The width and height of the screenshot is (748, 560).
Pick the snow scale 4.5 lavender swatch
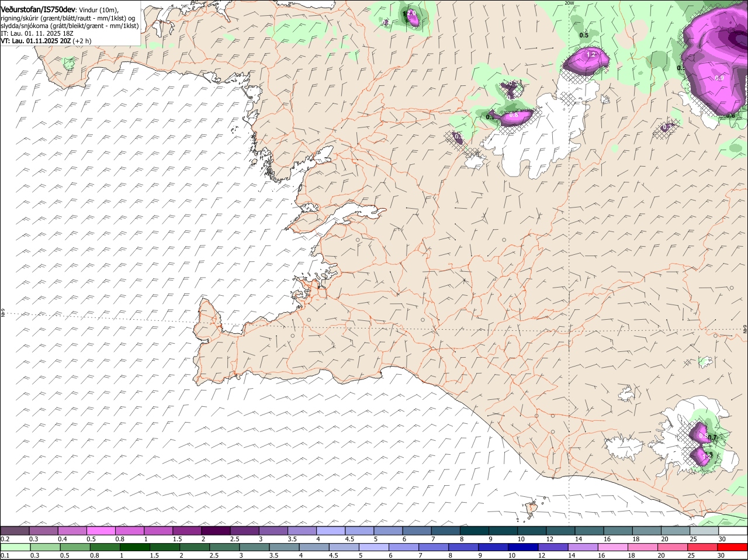359,531
